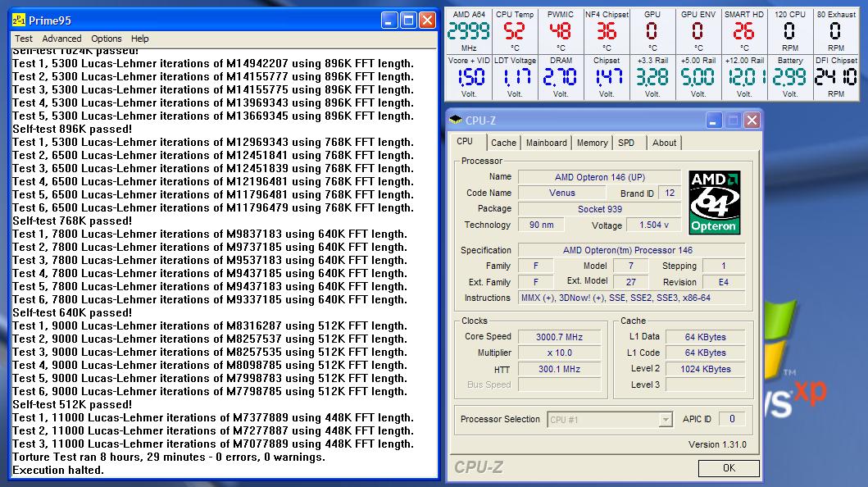Click the Technology value '90 nm'
This screenshot has height=487, width=868.
(542, 225)
